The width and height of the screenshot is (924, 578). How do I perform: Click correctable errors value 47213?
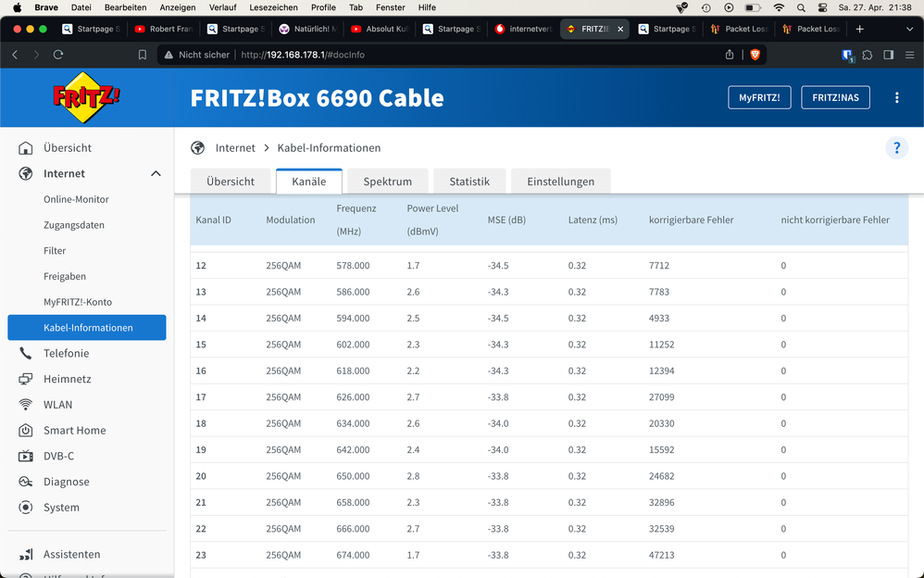coord(661,555)
